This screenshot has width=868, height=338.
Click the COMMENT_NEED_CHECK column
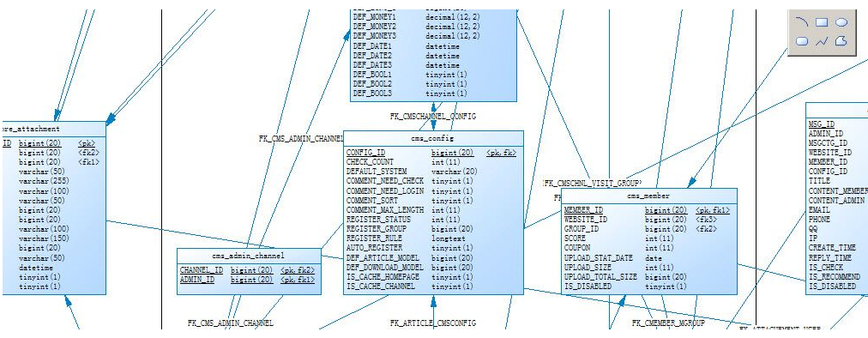pos(385,181)
